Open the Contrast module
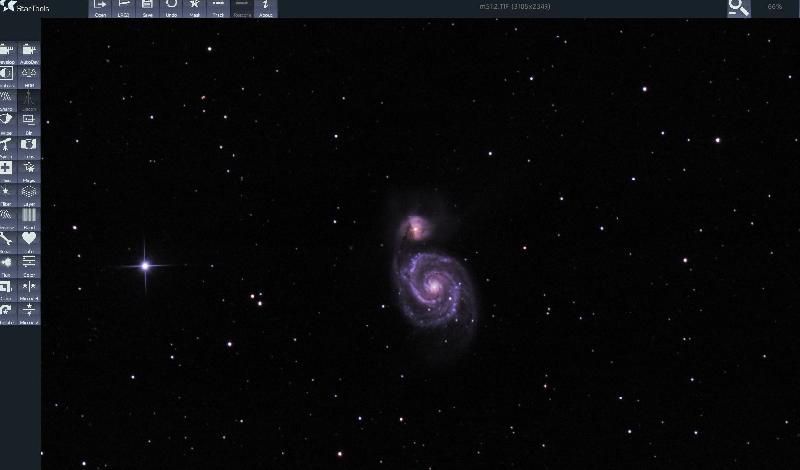This screenshot has height=470, width=800. click(7, 77)
